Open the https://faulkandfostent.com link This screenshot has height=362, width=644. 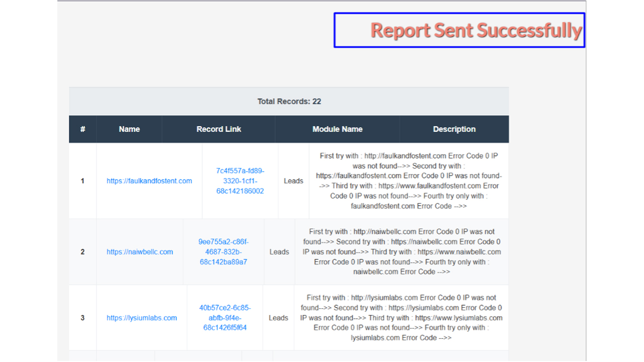pos(149,181)
